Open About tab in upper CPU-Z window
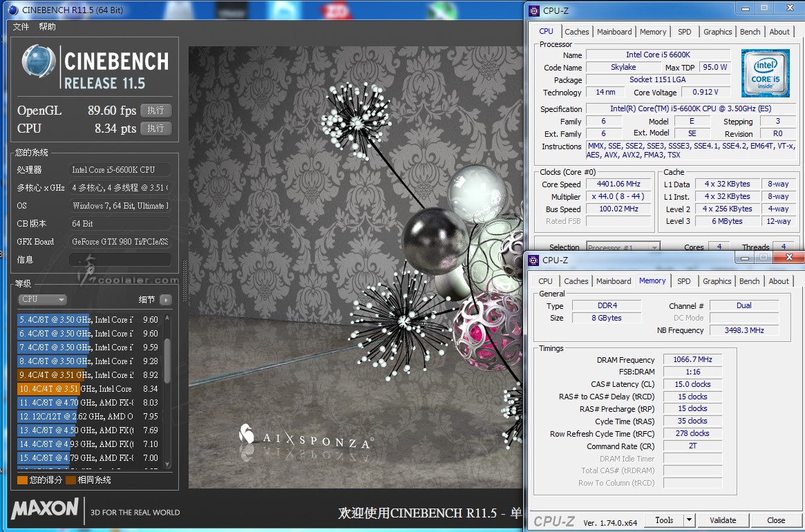Viewport: 805px width, 532px height. pyautogui.click(x=779, y=32)
